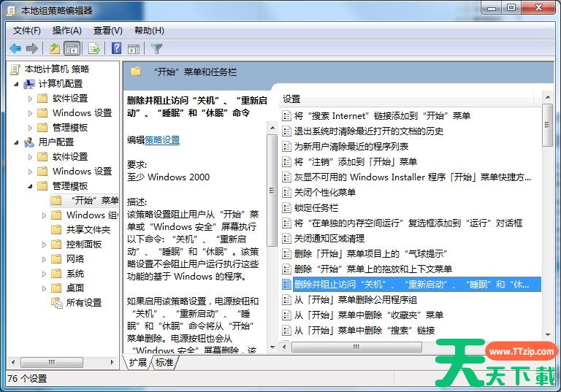Toggle the show/hide action pane icon

(x=134, y=49)
